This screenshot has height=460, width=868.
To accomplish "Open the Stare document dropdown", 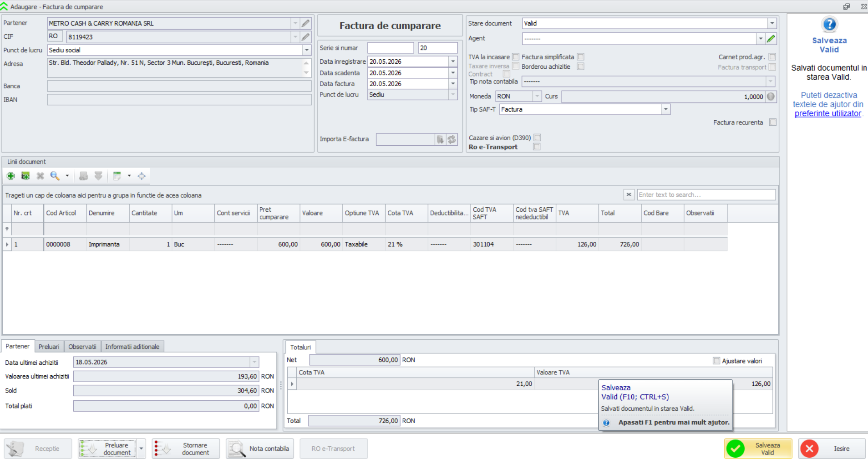I will (x=772, y=23).
